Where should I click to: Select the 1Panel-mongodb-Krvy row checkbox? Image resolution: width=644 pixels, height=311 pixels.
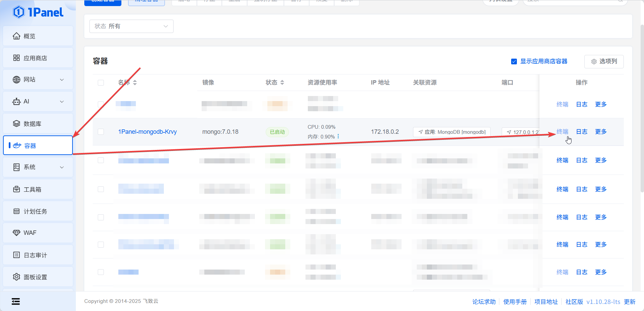101,132
